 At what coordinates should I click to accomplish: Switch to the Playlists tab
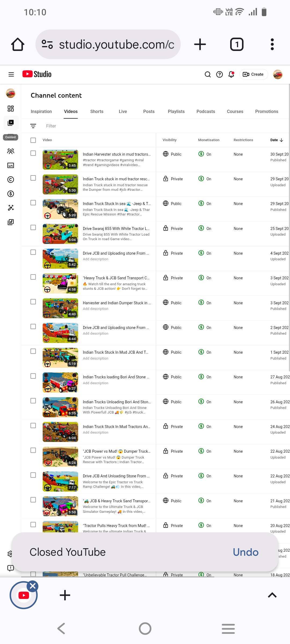176,111
